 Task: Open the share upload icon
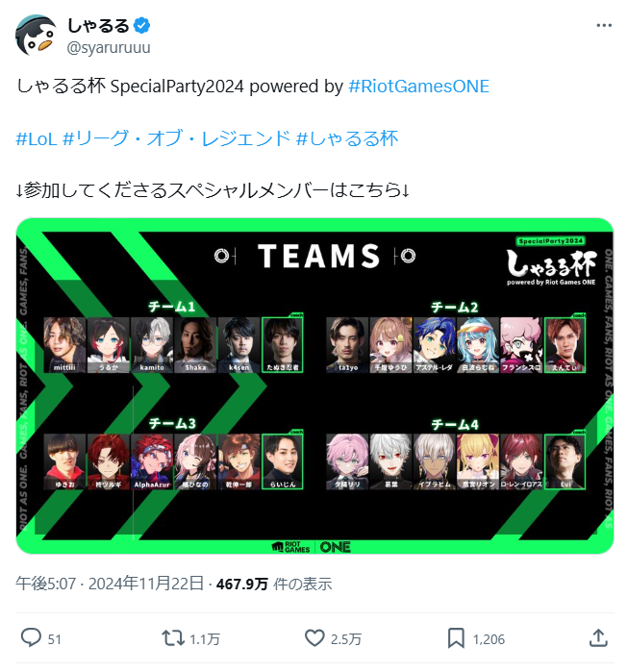598,637
